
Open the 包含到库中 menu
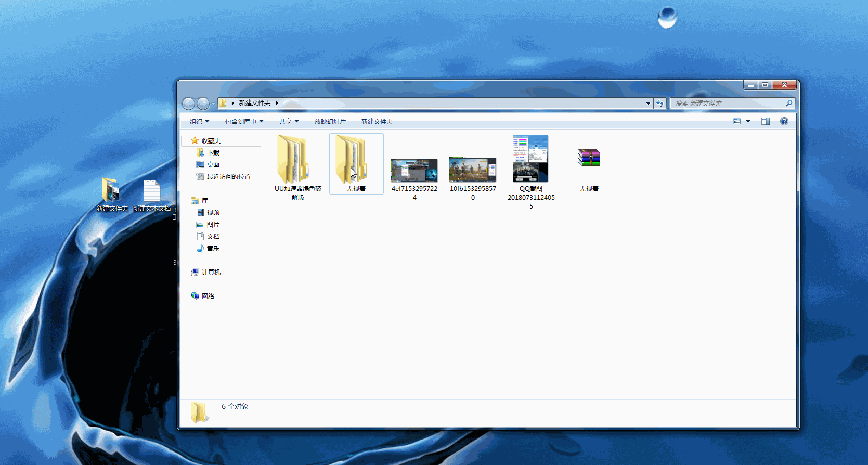click(244, 121)
